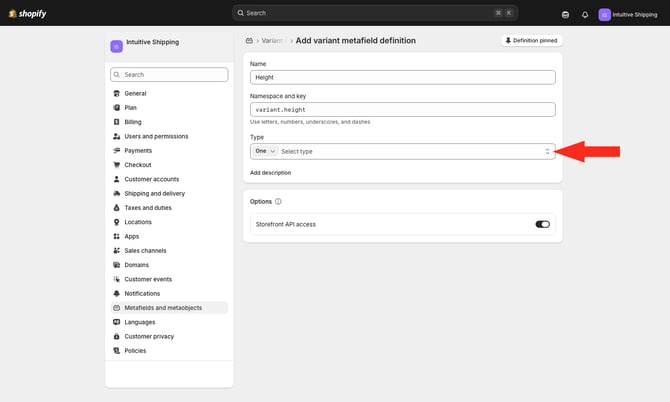Click the Namespace and key field
Screen dimensions: 670x402
pyautogui.click(x=403, y=110)
